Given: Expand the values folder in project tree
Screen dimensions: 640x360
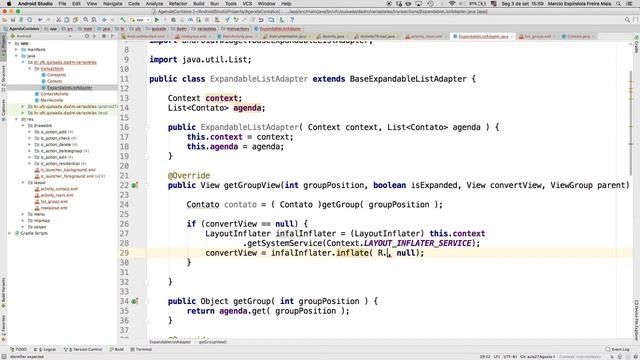Looking at the screenshot, I should [x=23, y=227].
